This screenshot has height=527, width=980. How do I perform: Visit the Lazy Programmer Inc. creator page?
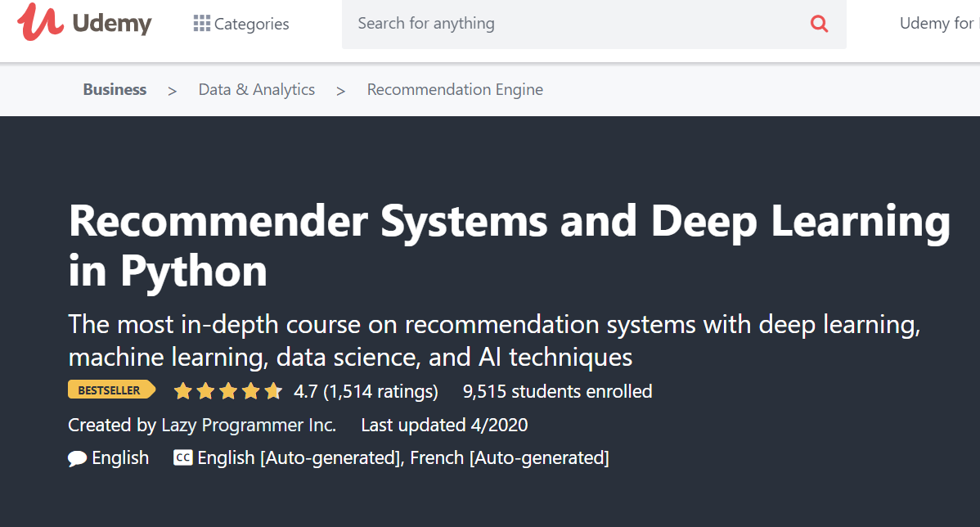pos(248,425)
